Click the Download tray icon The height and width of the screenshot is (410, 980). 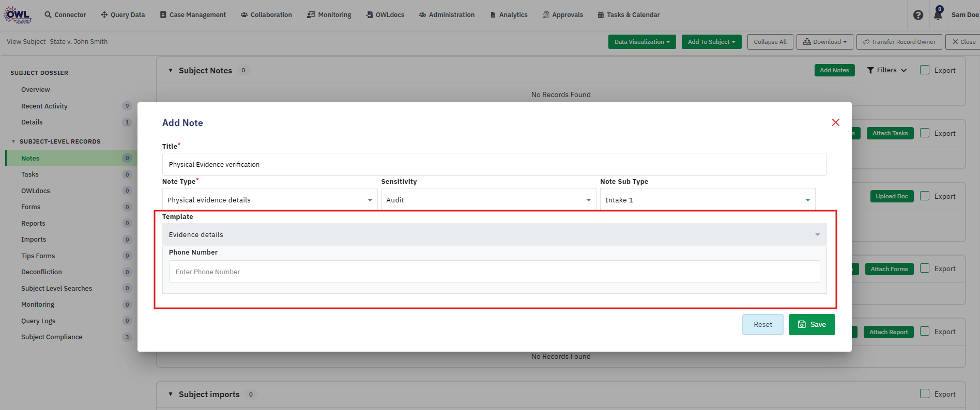pos(807,42)
